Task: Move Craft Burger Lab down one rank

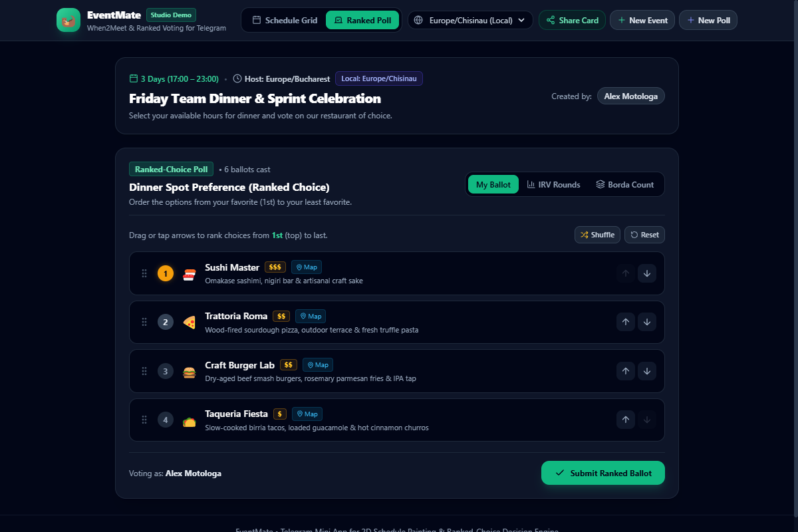Action: coord(647,371)
